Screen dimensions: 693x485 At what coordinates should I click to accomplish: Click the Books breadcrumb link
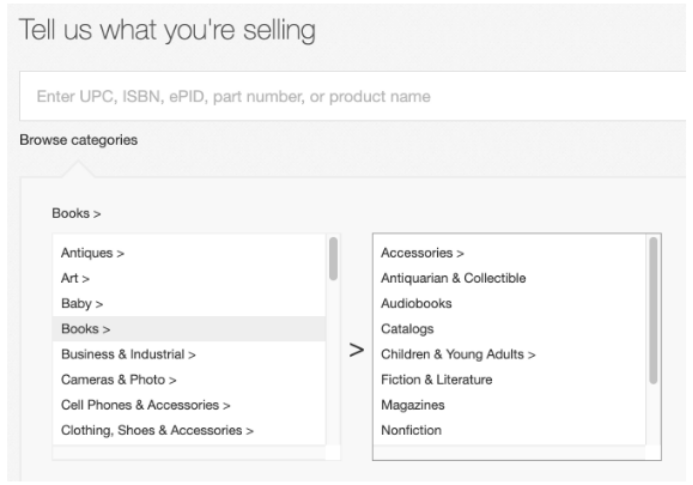(76, 213)
